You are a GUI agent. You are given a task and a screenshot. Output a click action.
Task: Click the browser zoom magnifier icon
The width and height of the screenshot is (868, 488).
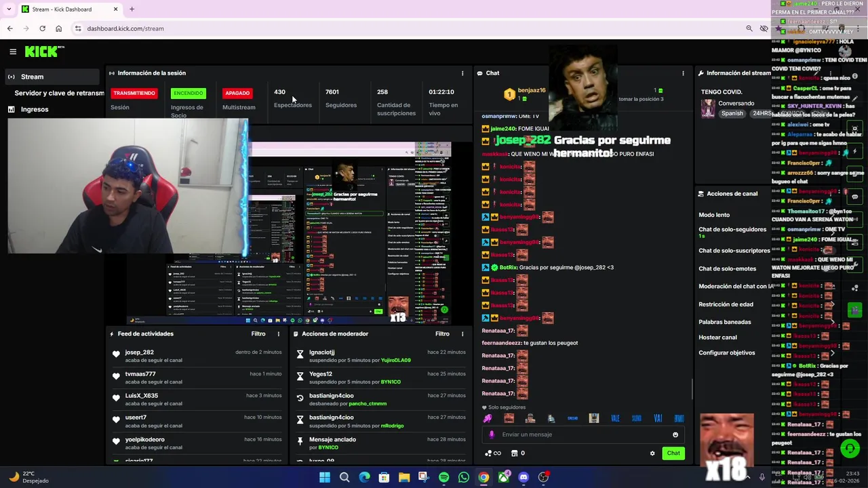[x=749, y=28]
